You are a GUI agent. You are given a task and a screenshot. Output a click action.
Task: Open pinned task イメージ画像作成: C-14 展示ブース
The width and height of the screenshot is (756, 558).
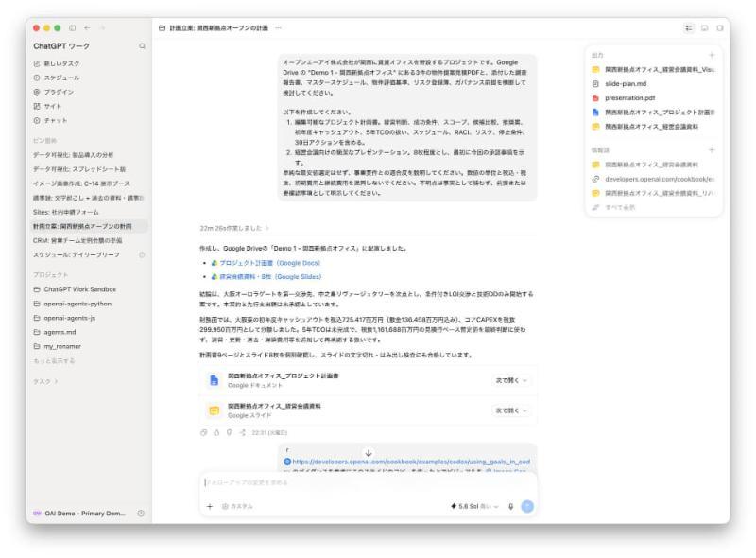click(x=81, y=183)
